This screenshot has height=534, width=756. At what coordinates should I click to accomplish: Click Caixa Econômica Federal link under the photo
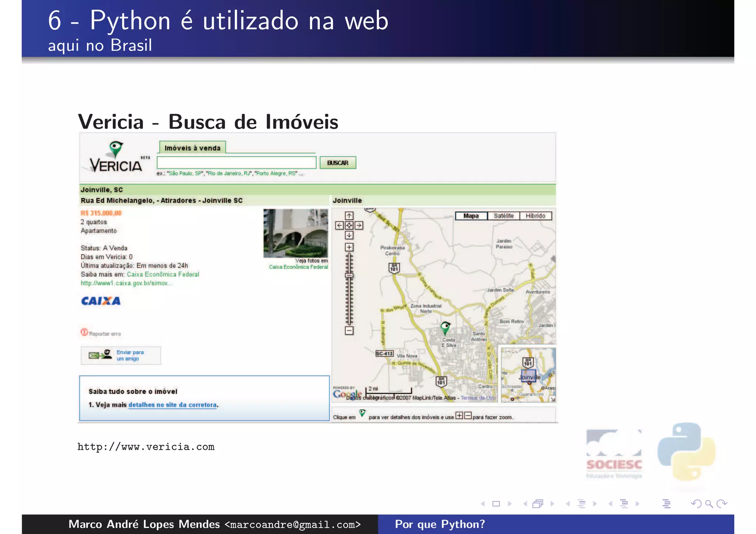[x=298, y=267]
